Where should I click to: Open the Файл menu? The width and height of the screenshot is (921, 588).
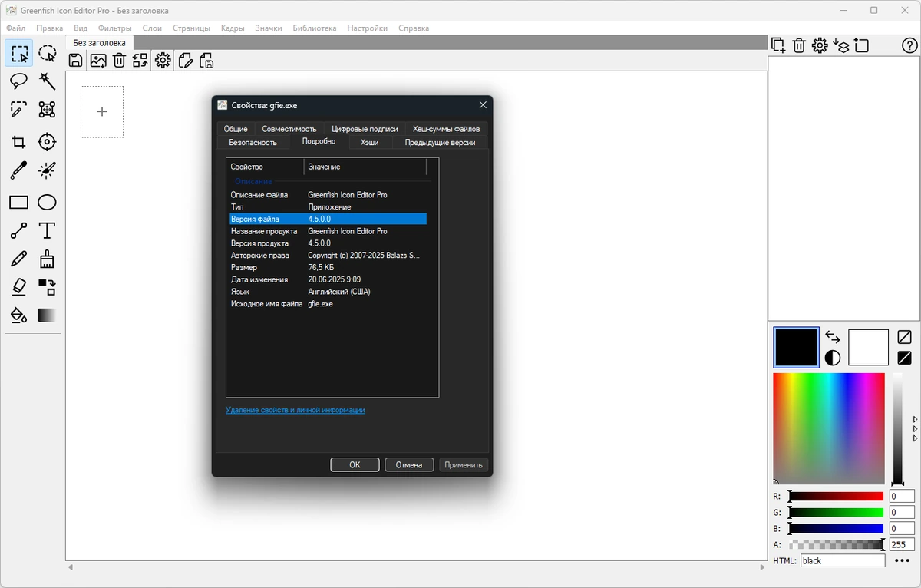point(15,28)
